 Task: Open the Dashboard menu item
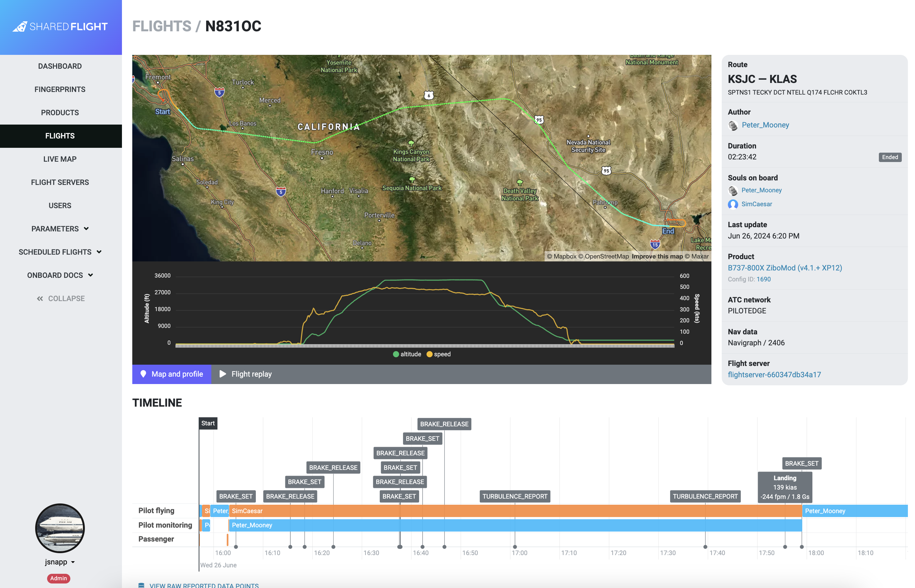click(x=60, y=66)
